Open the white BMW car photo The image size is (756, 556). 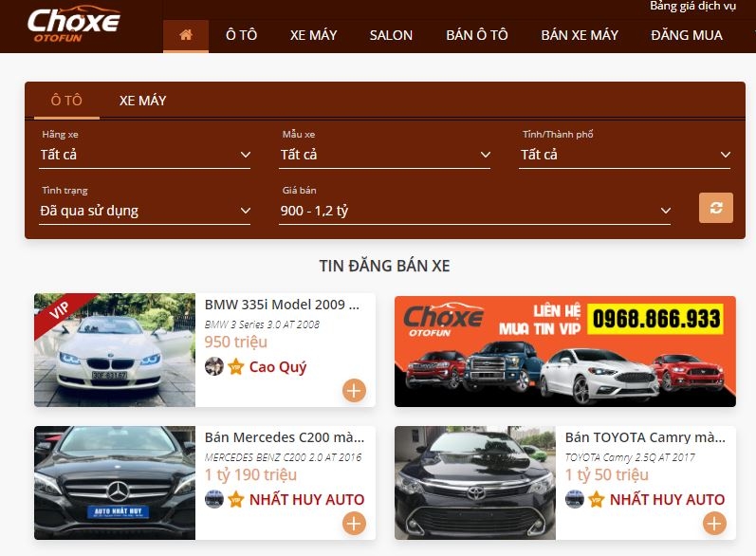click(115, 350)
